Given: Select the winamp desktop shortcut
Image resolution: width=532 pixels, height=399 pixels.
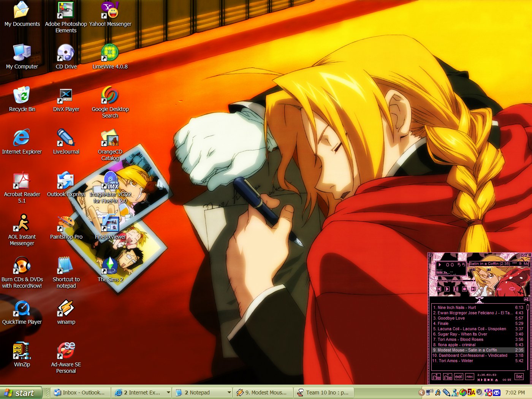Looking at the screenshot, I should pyautogui.click(x=66, y=312).
